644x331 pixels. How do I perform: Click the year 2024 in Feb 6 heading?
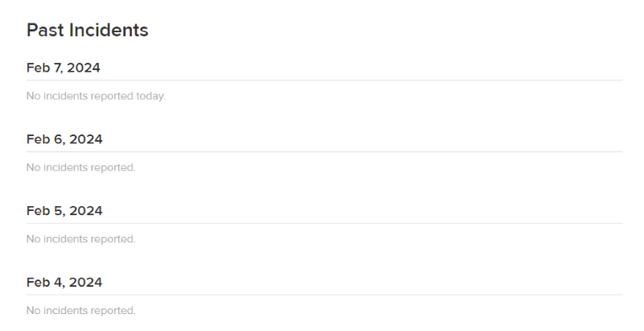coord(86,139)
